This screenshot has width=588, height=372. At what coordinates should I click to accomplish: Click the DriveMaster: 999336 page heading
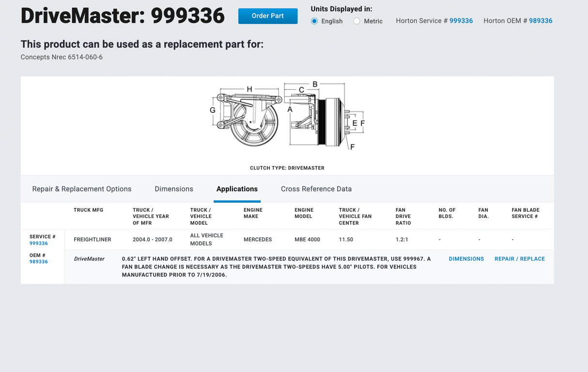(123, 15)
